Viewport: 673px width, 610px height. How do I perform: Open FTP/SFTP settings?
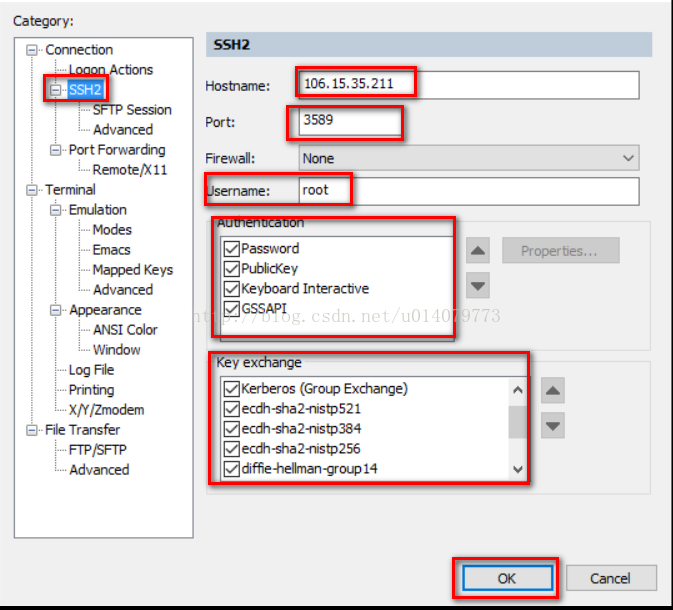[x=97, y=450]
